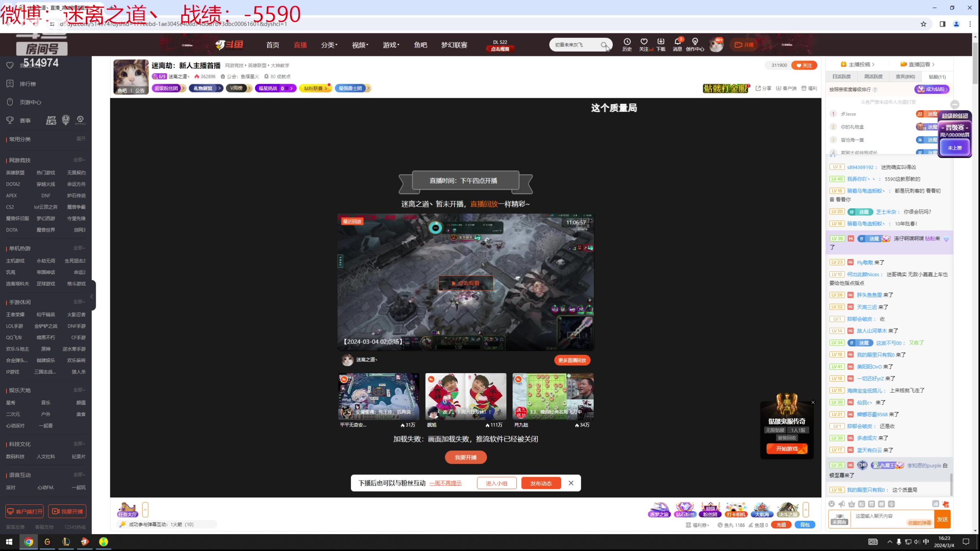Click the search magnifier icon
This screenshot has height=551, width=980.
click(x=604, y=45)
